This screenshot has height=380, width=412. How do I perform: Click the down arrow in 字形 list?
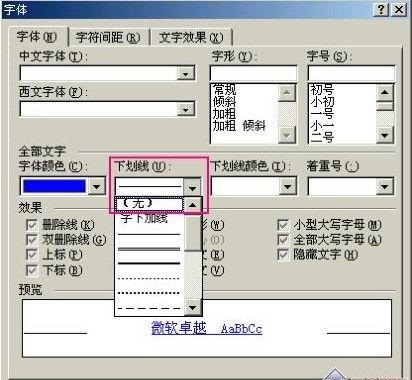(287, 135)
